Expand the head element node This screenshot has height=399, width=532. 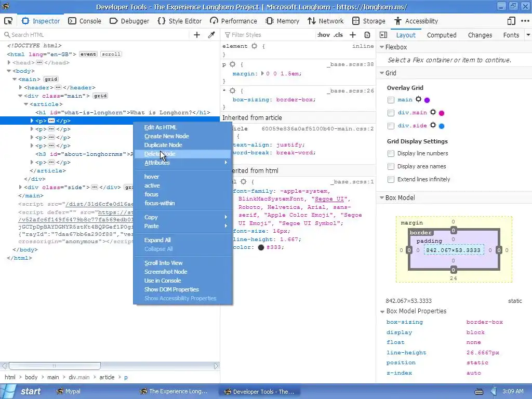click(9, 62)
